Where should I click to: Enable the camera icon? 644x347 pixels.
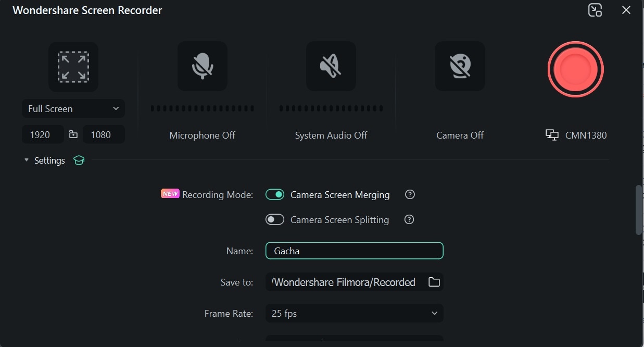coord(460,67)
